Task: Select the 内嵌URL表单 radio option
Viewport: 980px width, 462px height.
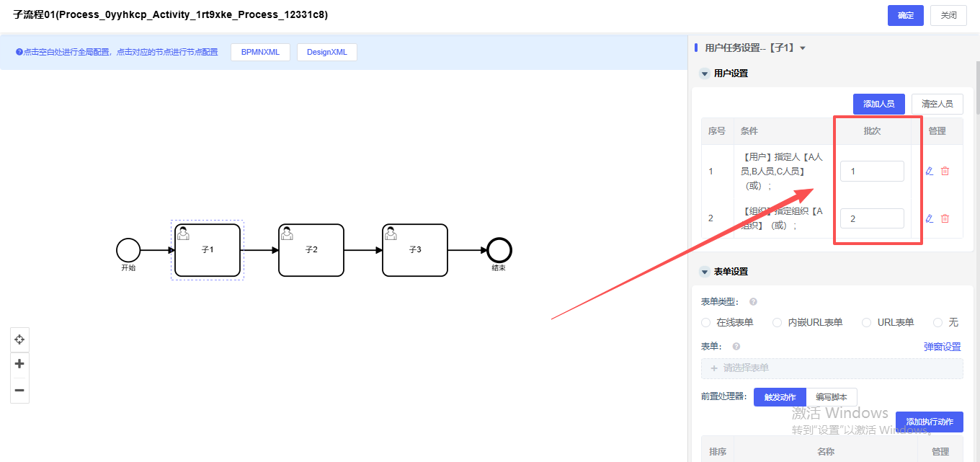Action: pyautogui.click(x=777, y=323)
